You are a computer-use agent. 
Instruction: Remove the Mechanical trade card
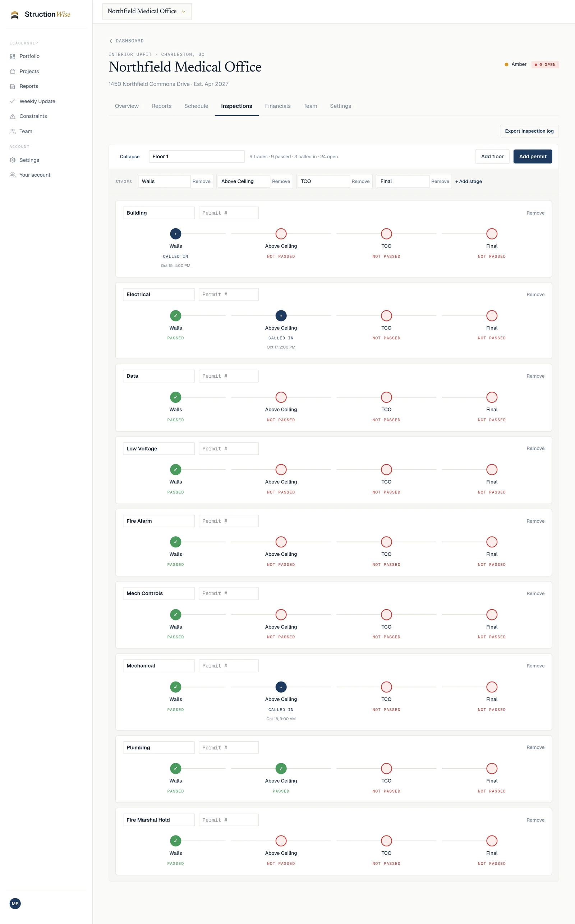point(535,665)
